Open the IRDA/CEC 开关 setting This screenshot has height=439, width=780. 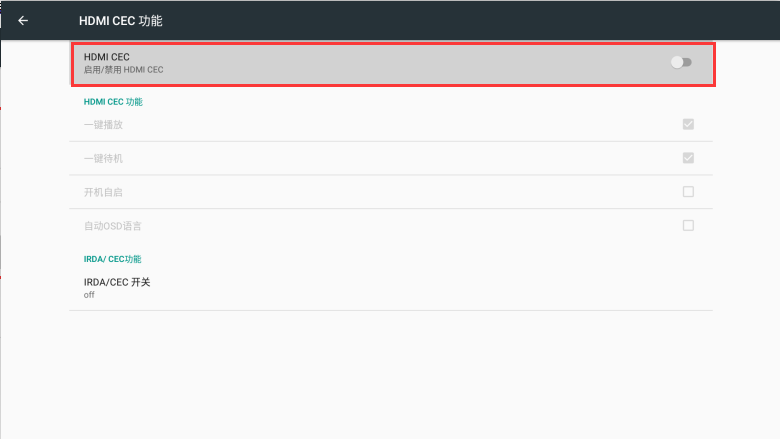point(391,288)
